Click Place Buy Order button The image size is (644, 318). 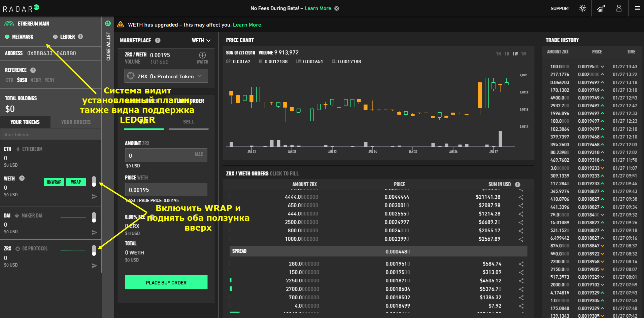[166, 282]
